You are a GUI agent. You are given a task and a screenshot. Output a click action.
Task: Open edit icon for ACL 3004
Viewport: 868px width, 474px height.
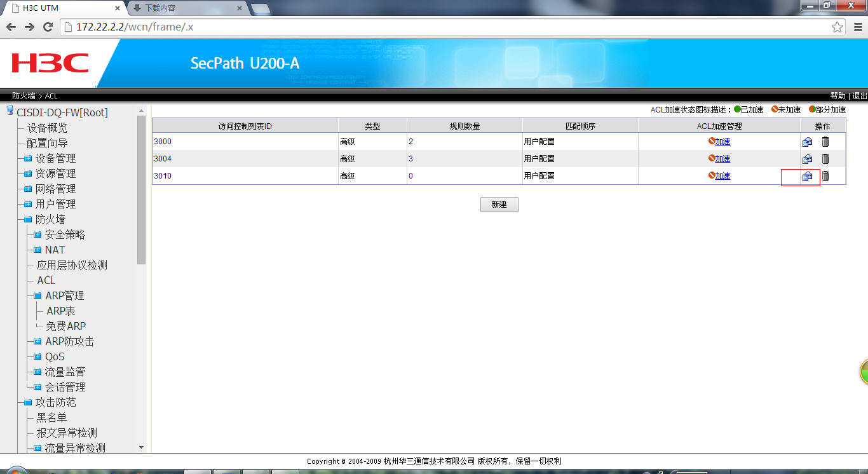(807, 159)
